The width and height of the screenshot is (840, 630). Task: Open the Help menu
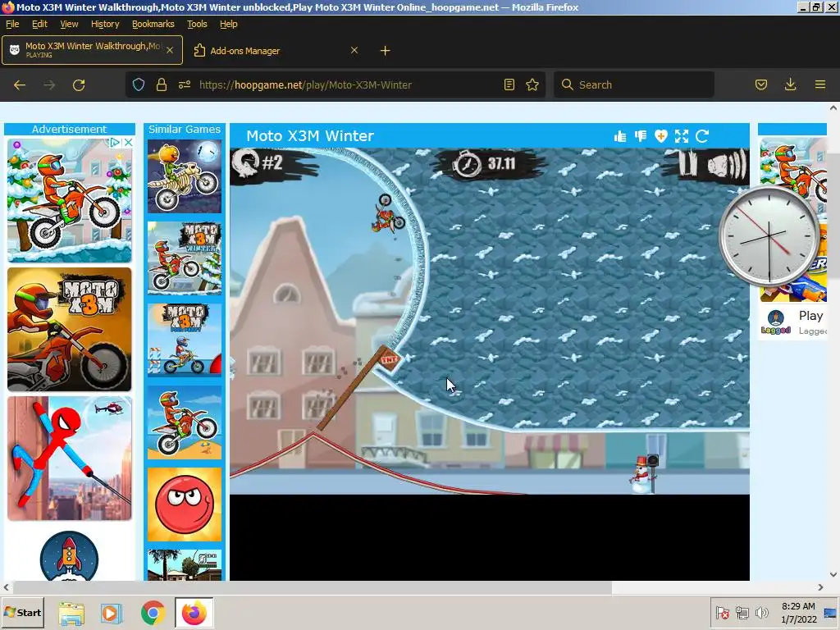point(228,24)
